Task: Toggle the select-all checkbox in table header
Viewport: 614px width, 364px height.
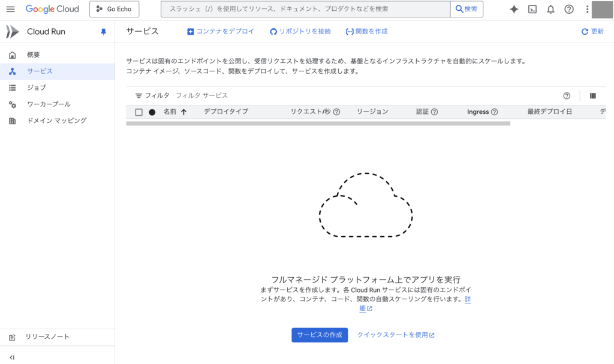Action: coord(139,112)
